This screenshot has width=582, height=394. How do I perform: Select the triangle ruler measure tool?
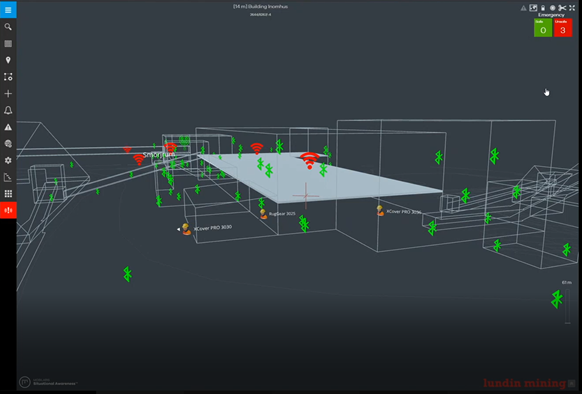(8, 177)
